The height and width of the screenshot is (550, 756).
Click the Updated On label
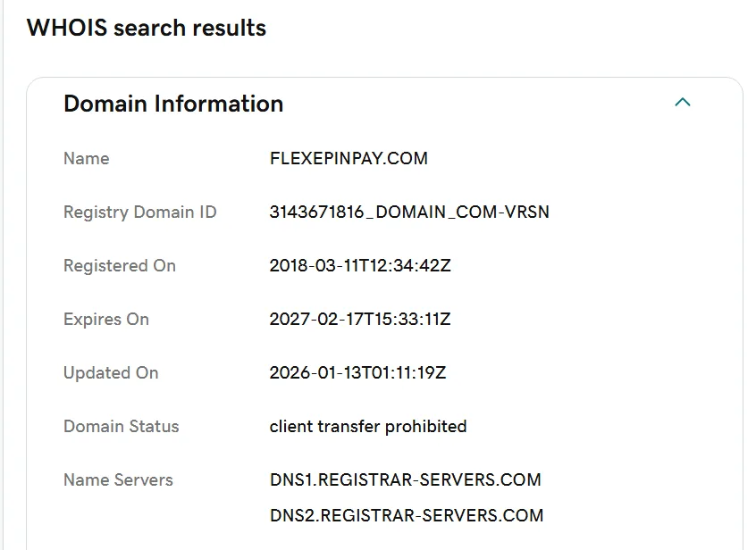[x=111, y=372]
